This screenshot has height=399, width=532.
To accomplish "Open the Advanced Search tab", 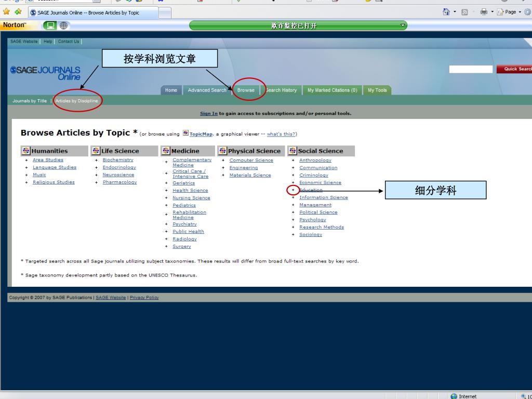I will coord(207,90).
